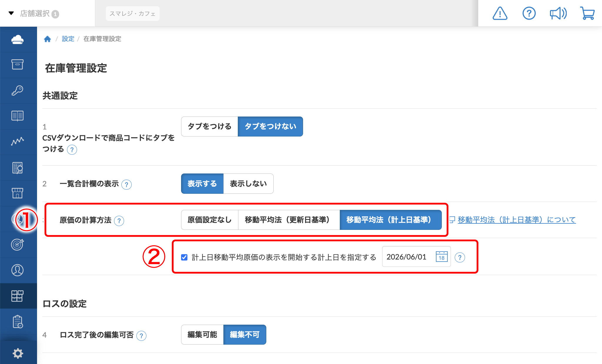
Task: Show help for 一覧合計欄の表示
Action: (126, 185)
